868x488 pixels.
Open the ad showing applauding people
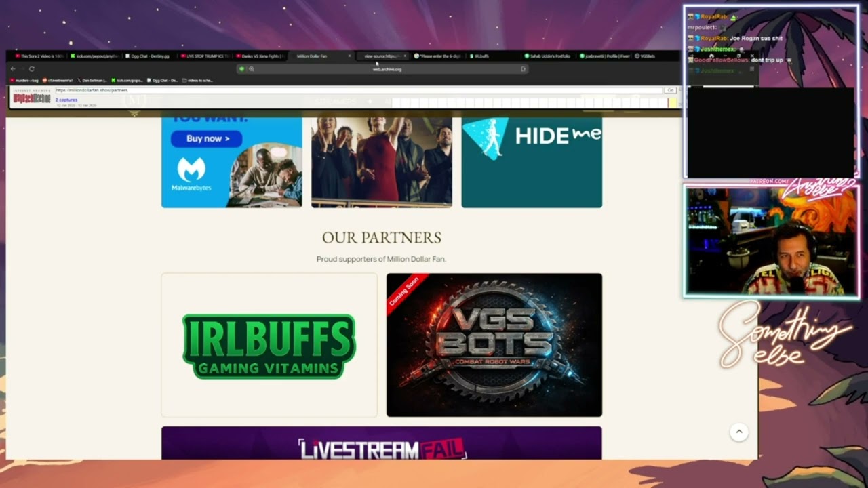coord(382,163)
